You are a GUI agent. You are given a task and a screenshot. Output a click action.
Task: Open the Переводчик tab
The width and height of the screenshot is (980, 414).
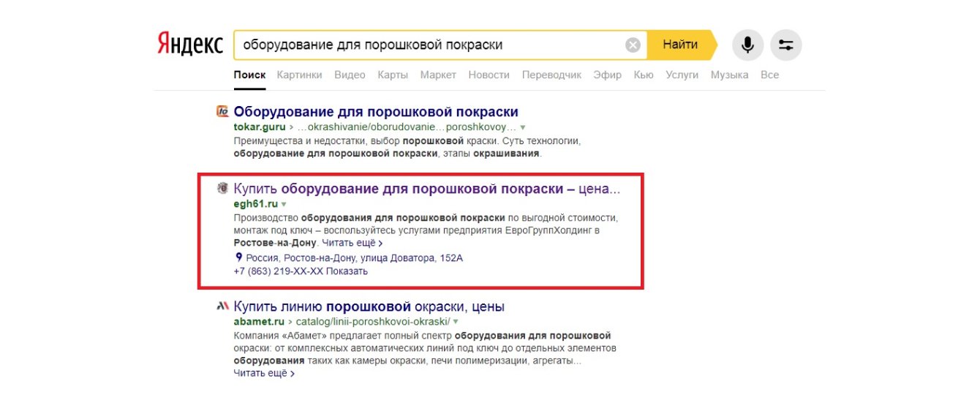(551, 75)
